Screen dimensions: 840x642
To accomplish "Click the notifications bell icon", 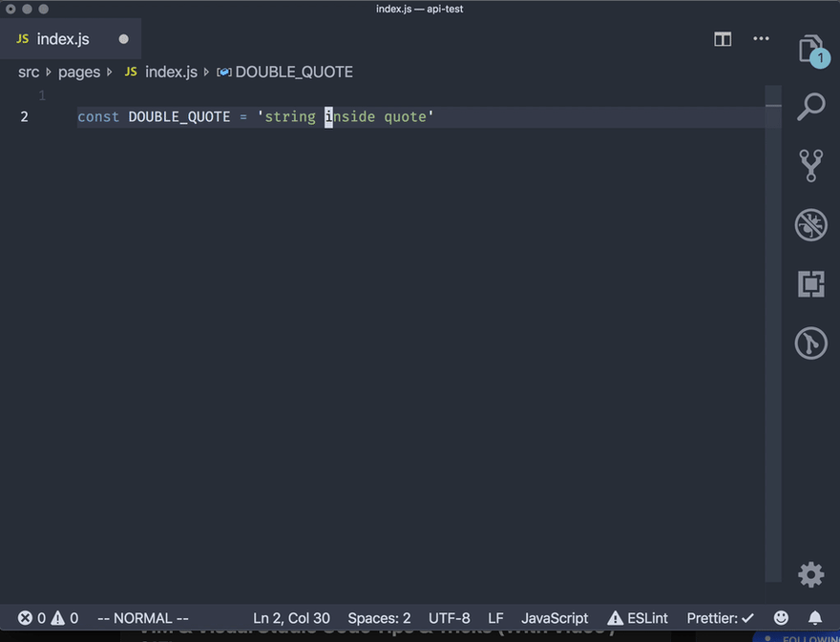I will (x=815, y=618).
